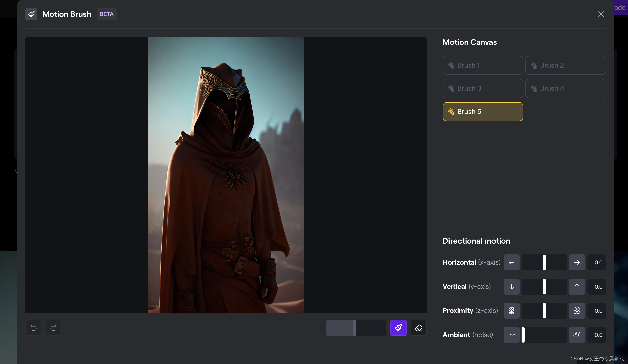Select Brush 3 in Motion Canvas
The image size is (628, 364).
click(x=483, y=88)
